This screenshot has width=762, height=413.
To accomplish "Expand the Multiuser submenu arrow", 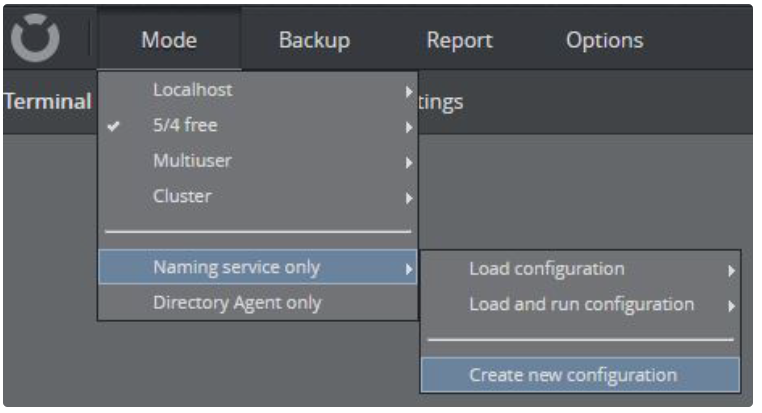I will (409, 163).
